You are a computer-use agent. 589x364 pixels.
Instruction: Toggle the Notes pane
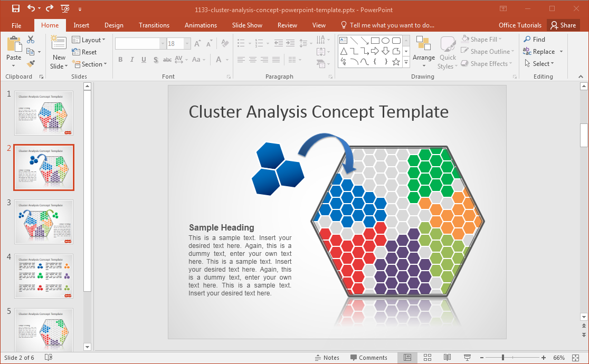[327, 358]
